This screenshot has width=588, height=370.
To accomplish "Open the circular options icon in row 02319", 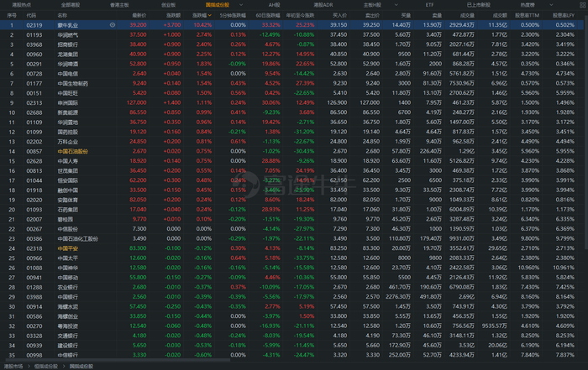I will (112, 25).
